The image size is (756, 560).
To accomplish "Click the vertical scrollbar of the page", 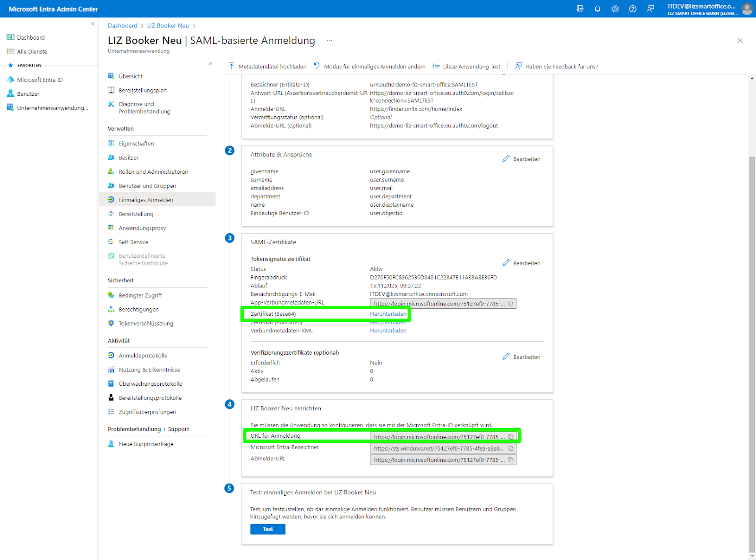I will (x=752, y=354).
